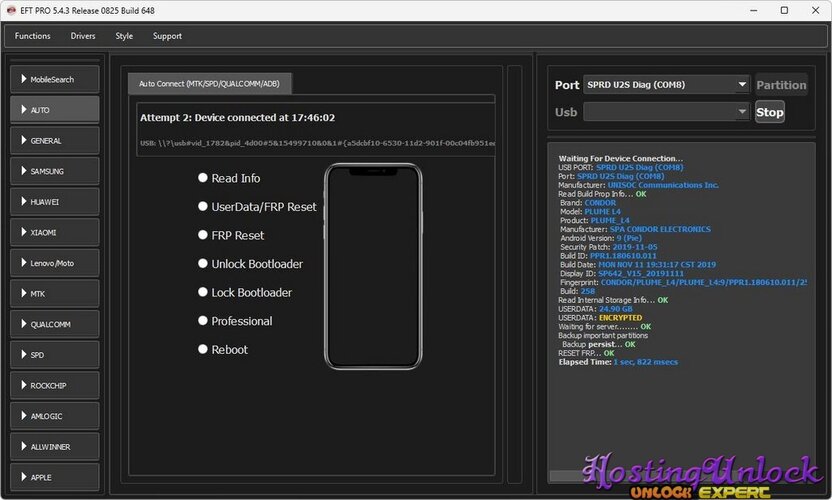The width and height of the screenshot is (832, 500).
Task: Select the Read Info radio option
Action: 203,178
